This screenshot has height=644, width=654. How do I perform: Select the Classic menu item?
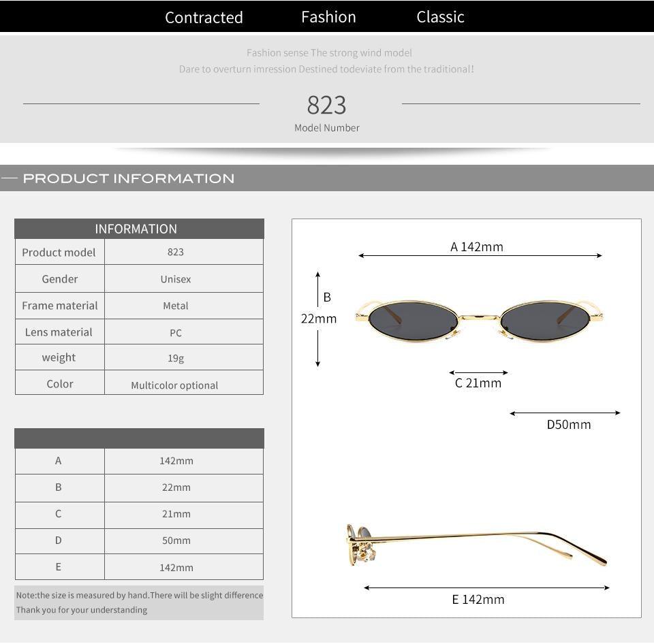click(x=440, y=16)
